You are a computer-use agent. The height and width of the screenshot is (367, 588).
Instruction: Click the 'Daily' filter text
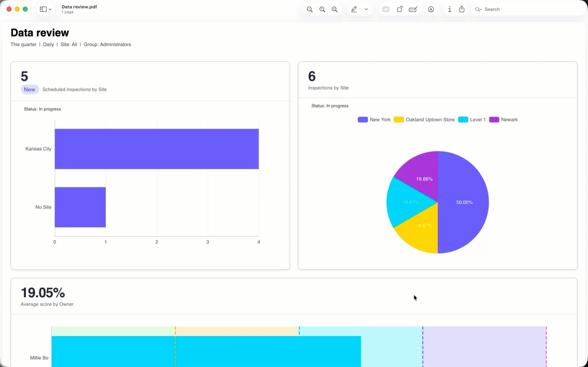tap(48, 44)
